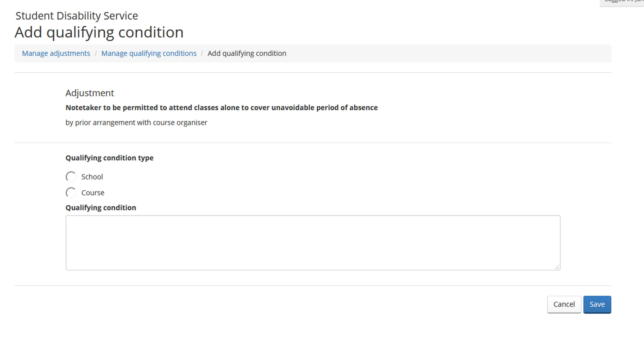Click the prior arrangement description text

136,122
